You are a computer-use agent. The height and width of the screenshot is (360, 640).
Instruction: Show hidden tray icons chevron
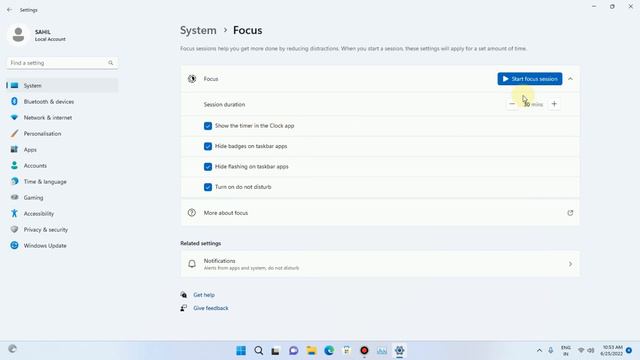pyautogui.click(x=539, y=351)
